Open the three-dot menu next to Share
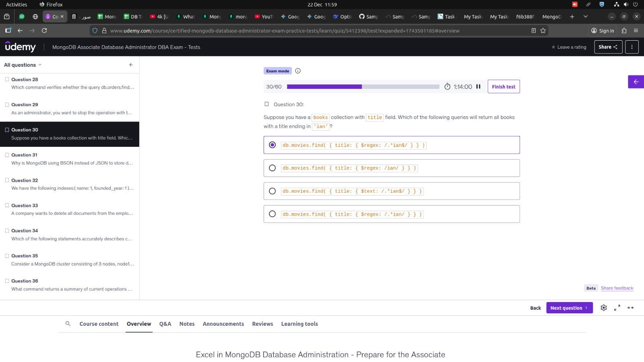This screenshot has height=362, width=644. click(x=632, y=47)
